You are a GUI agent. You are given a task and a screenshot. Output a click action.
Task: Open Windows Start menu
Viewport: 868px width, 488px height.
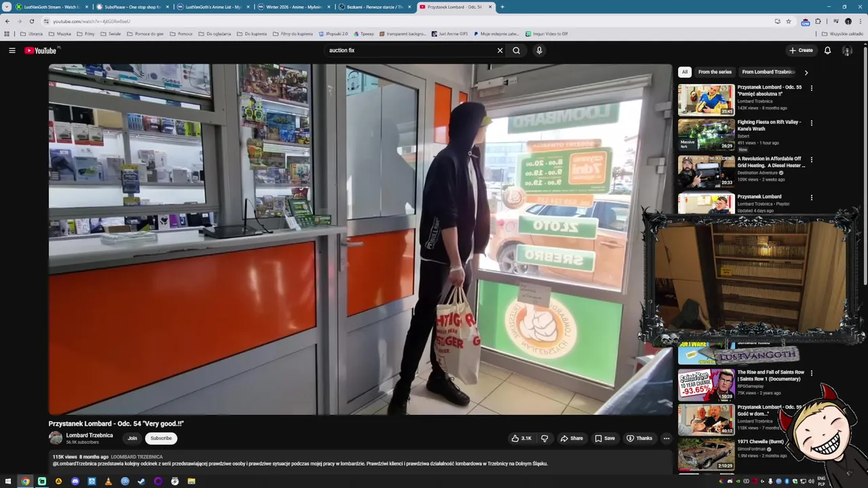[x=9, y=481]
